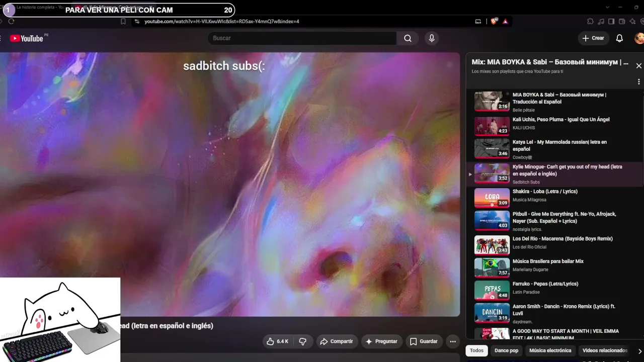644x362 pixels.
Task: Open the Katya Lel My Marmolada thumbnail
Action: pyautogui.click(x=492, y=149)
